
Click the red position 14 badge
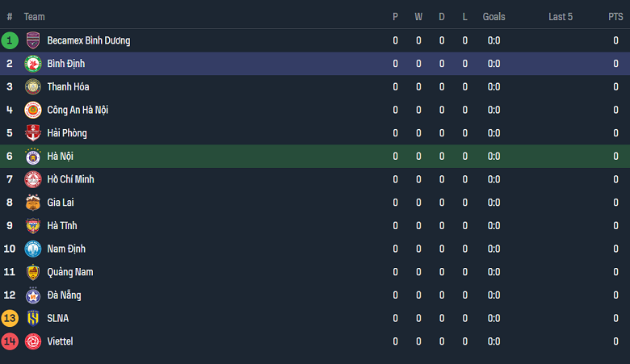click(x=10, y=341)
